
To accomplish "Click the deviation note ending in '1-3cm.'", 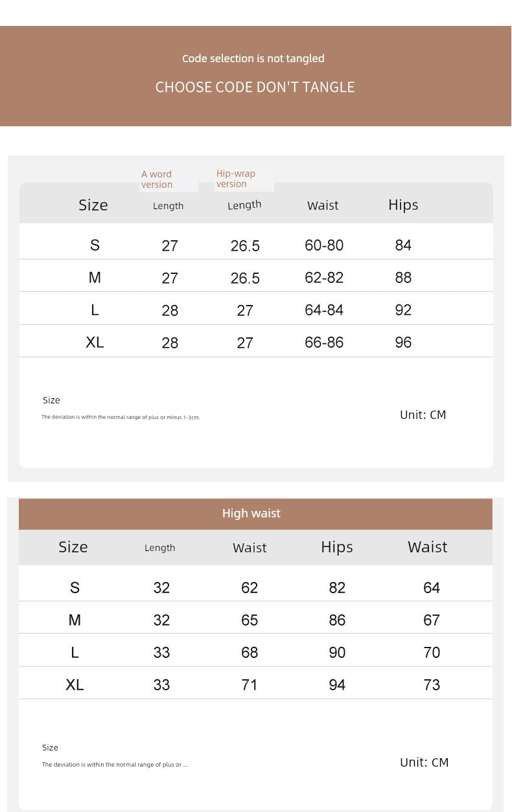I will point(121,418).
